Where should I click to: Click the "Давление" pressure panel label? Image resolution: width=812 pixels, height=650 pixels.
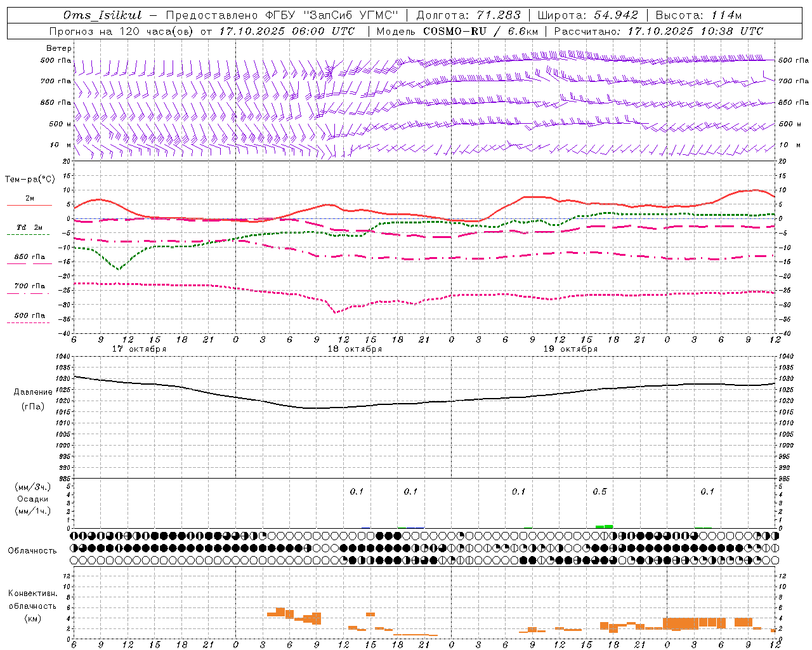33,392
